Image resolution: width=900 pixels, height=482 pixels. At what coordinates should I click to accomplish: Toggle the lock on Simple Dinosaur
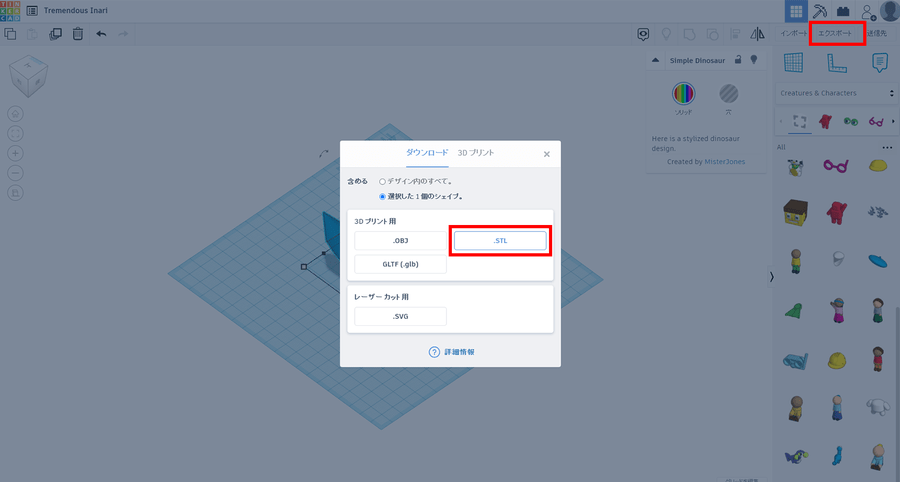point(739,60)
